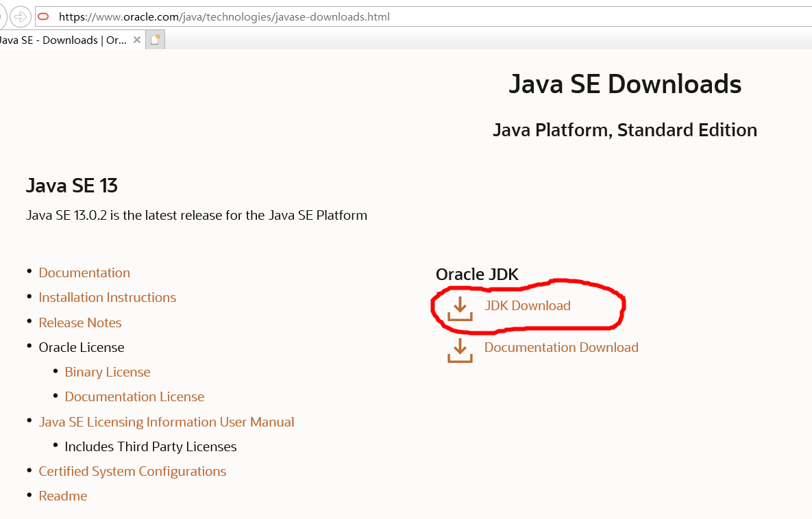Viewport: 812px width, 519px height.
Task: Open the Installation Instructions link
Action: (x=107, y=298)
